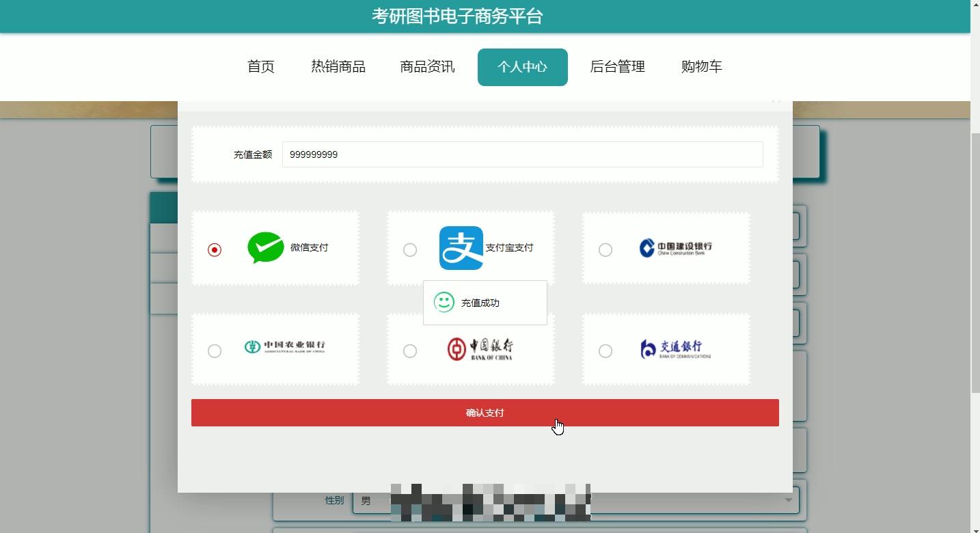980x533 pixels.
Task: Open the 性别 dropdown arrow
Action: 788,501
